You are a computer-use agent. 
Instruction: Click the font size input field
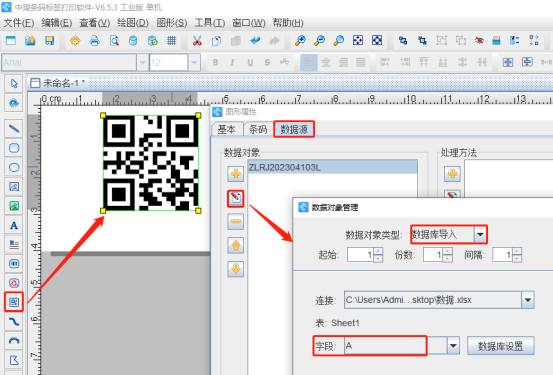coord(169,63)
